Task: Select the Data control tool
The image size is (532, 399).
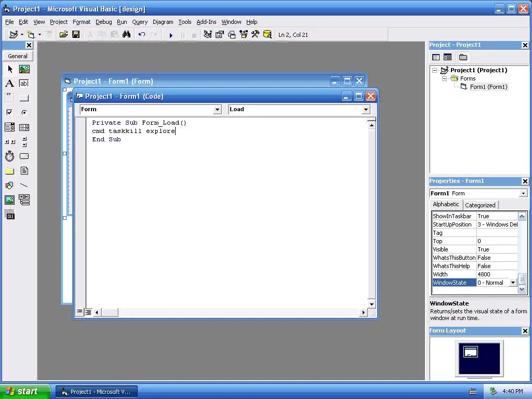Action: [24, 200]
